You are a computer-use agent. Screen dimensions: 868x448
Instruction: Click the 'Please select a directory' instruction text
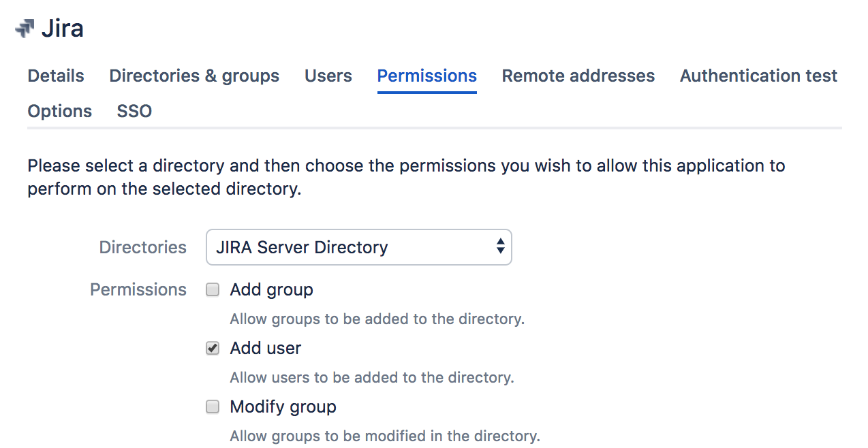[407, 177]
